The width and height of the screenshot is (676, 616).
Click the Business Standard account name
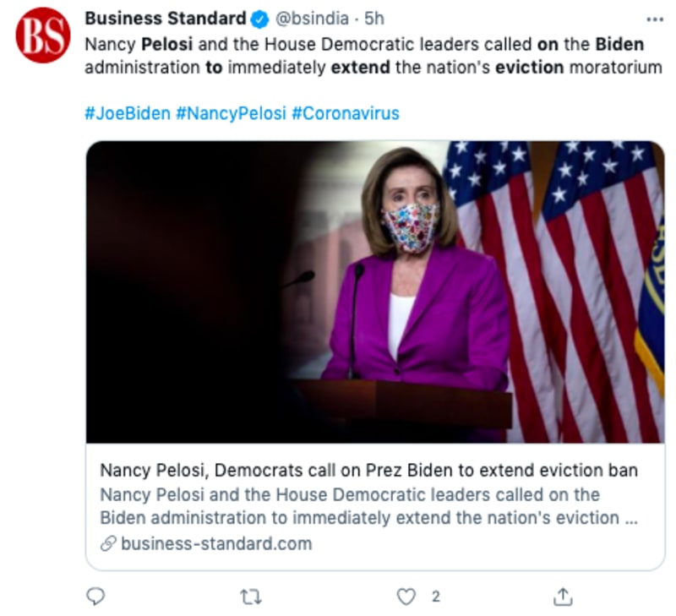tap(166, 19)
